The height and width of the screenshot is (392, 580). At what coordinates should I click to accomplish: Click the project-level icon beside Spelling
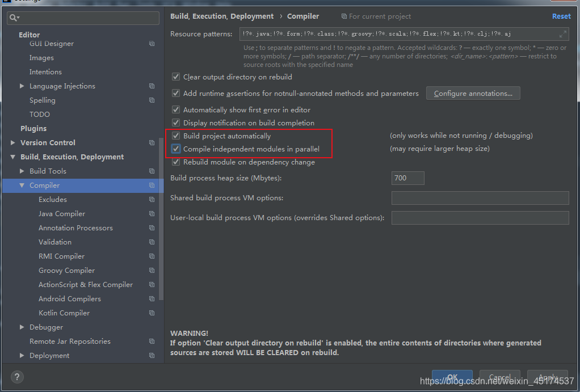point(152,100)
